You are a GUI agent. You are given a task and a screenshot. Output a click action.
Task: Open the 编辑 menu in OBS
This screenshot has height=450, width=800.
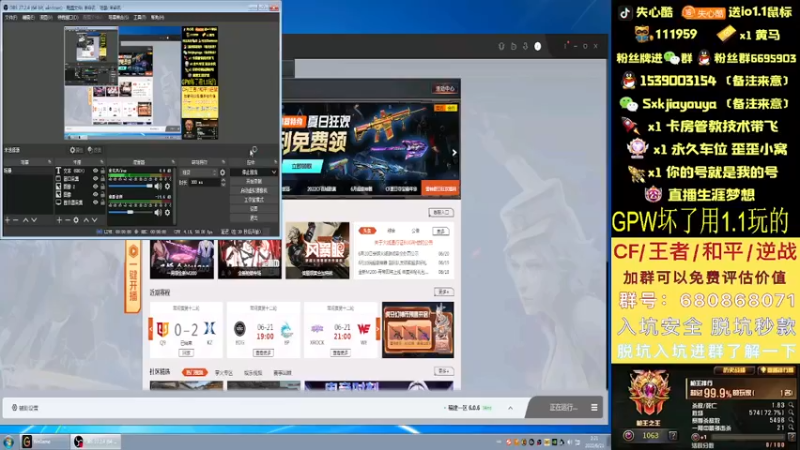coord(28,17)
